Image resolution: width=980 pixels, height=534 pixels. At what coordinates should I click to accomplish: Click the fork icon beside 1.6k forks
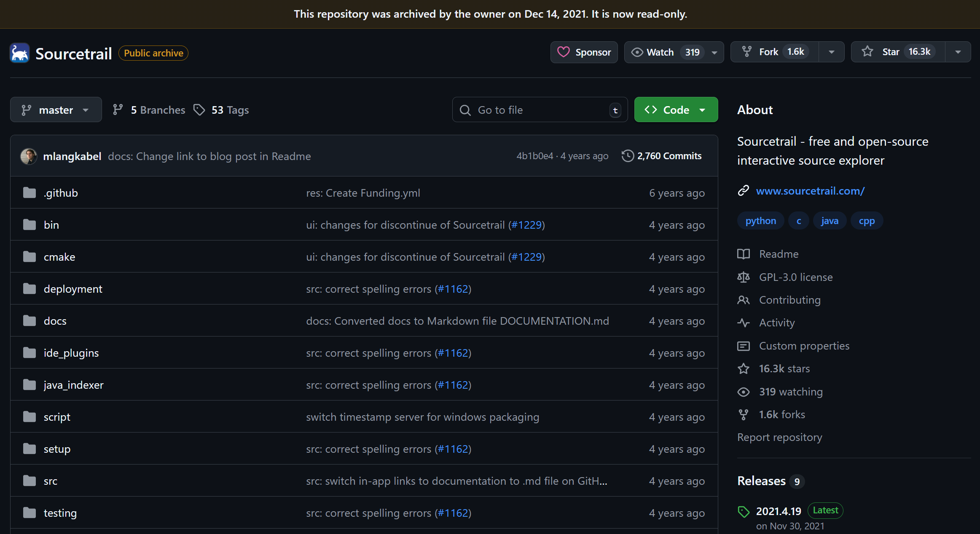744,415
